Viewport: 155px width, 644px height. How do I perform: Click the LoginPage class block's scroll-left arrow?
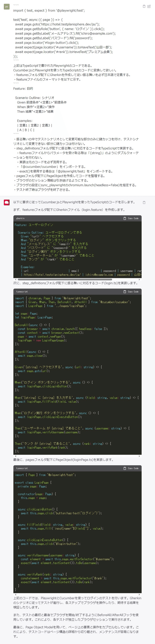[x=15, y=595]
